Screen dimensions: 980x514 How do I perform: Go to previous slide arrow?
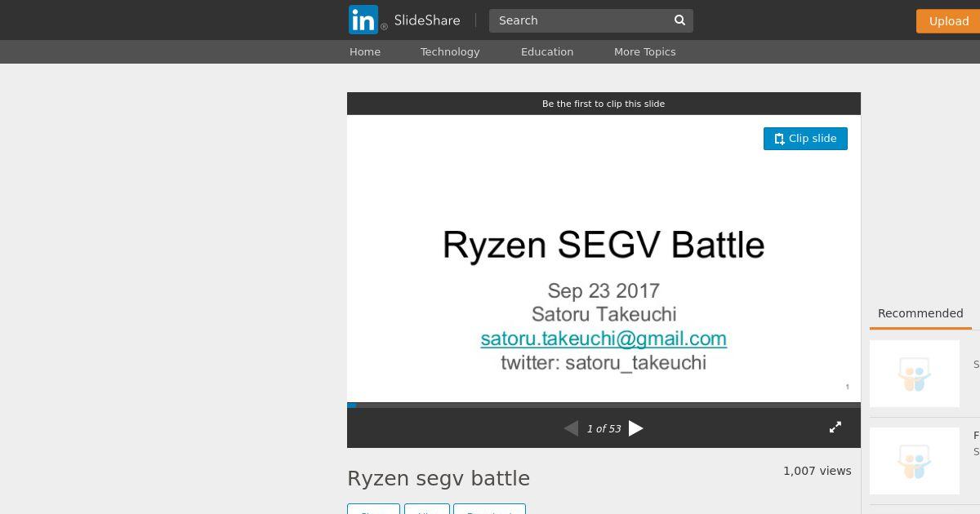click(x=571, y=428)
